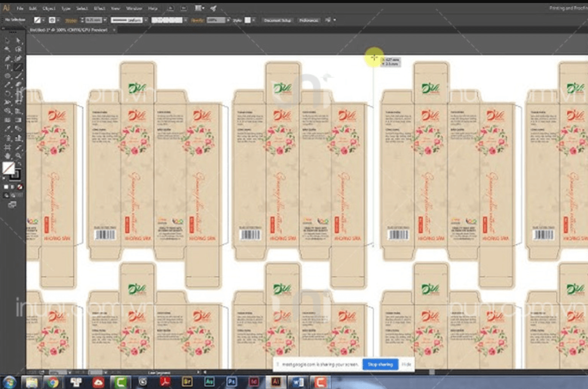Click Hide link in sharing bar
The width and height of the screenshot is (588, 389).
(406, 364)
